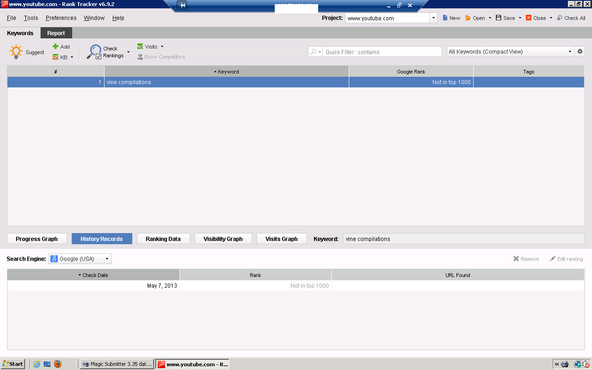Launch Firefox from the quick launch bar
Image resolution: width=592 pixels, height=370 pixels.
(58, 364)
